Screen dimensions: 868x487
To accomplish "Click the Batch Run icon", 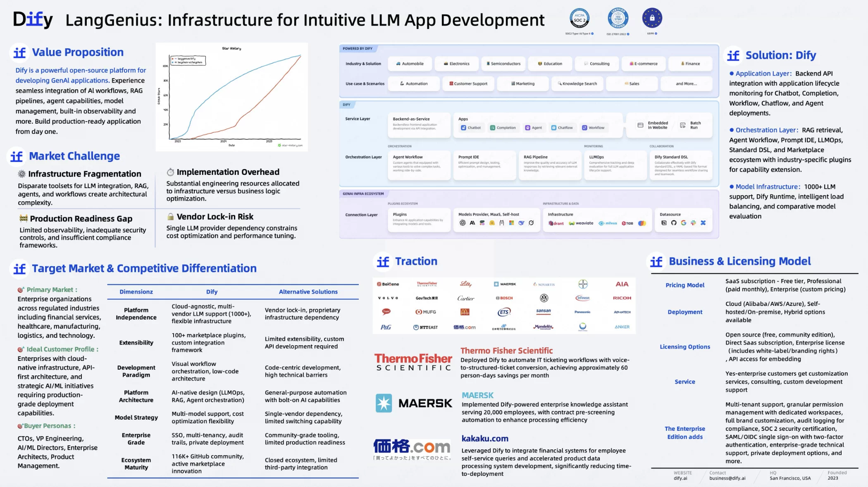I will (683, 125).
